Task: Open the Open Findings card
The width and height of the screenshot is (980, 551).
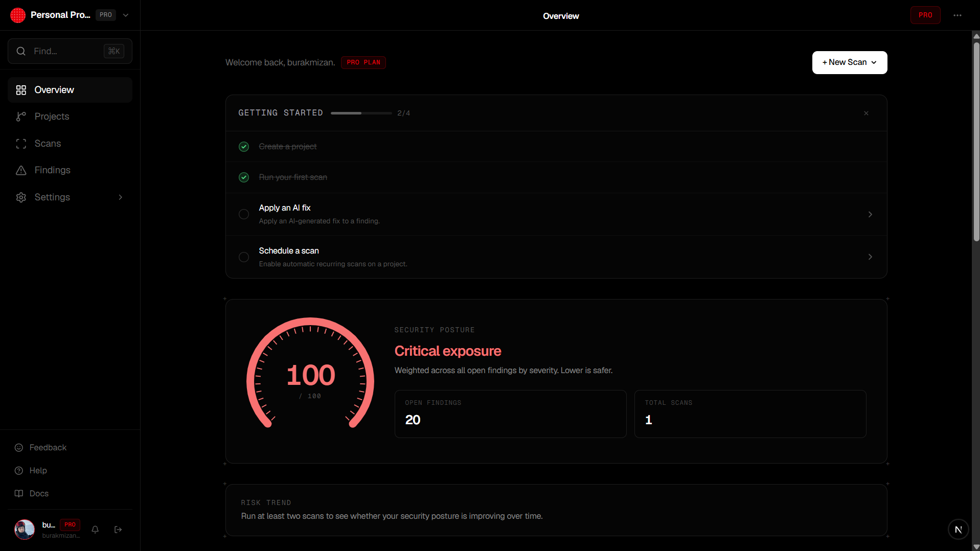Action: point(510,414)
